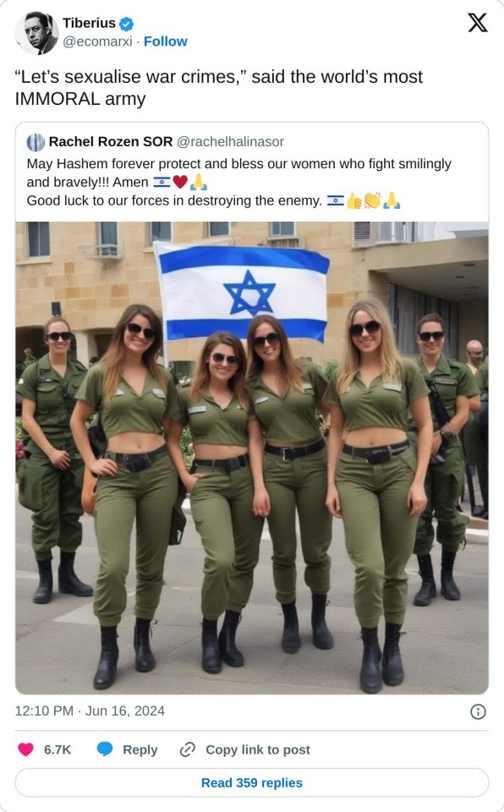
Task: Click Tiberius profile avatar photo
Action: [x=36, y=33]
